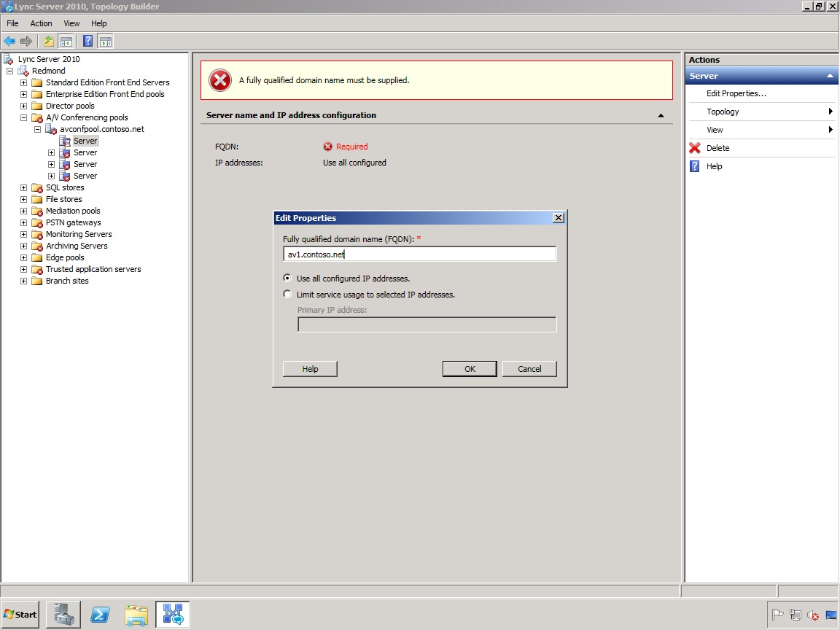840x630 pixels.
Task: Click the Start button
Action: click(x=20, y=614)
